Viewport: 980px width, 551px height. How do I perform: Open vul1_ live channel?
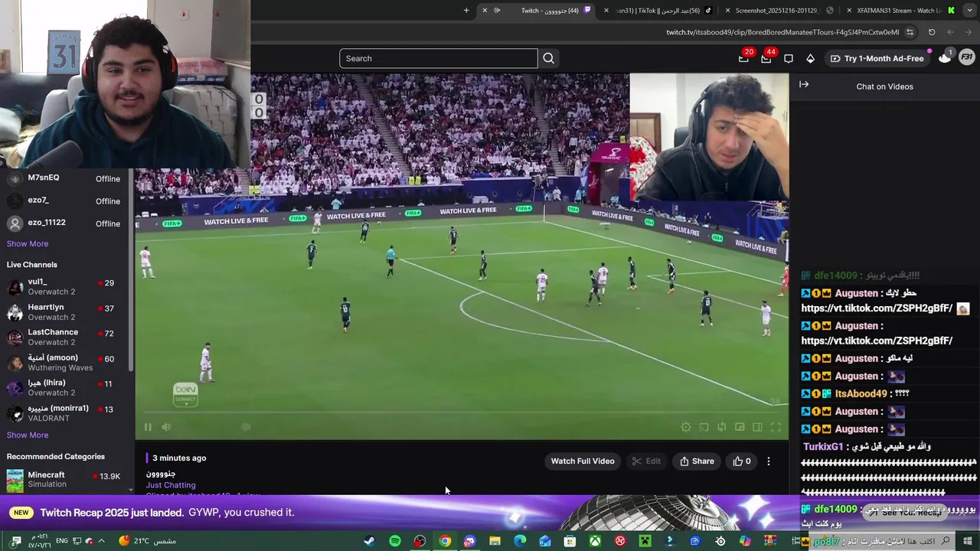point(66,287)
